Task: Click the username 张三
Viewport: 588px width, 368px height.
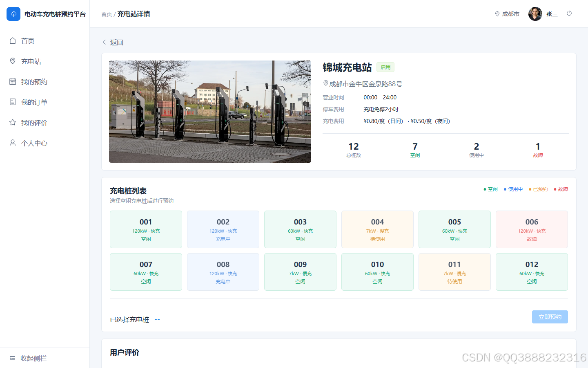Action: point(552,14)
